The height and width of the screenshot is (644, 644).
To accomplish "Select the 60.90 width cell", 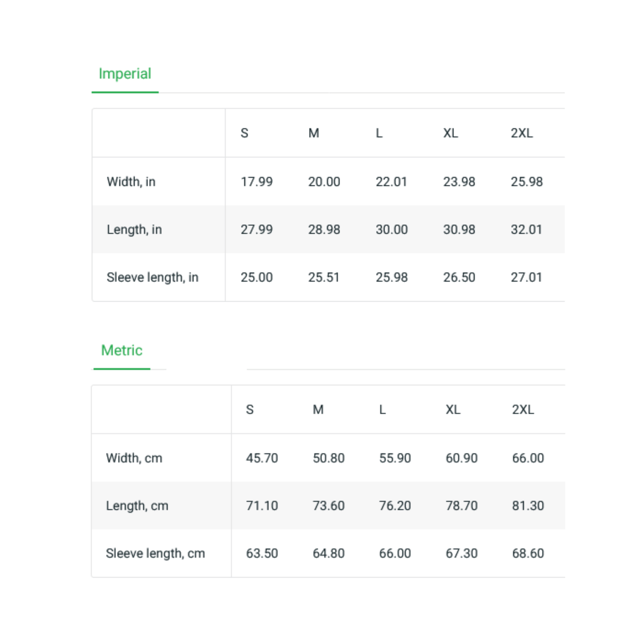I will click(x=462, y=458).
